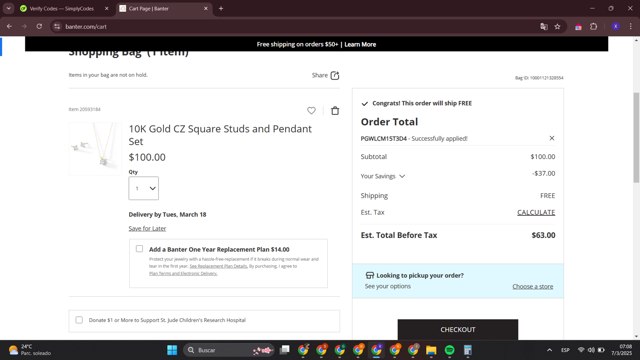Go forward in browser history

(x=24, y=27)
